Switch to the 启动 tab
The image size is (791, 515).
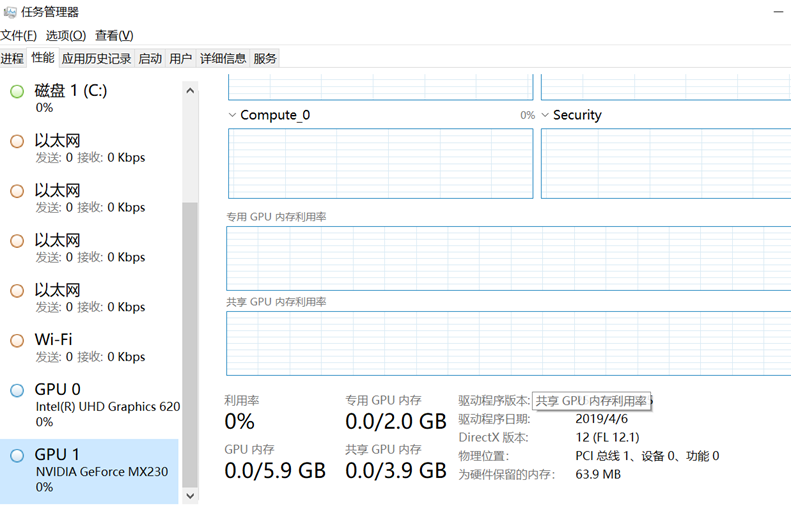(150, 59)
